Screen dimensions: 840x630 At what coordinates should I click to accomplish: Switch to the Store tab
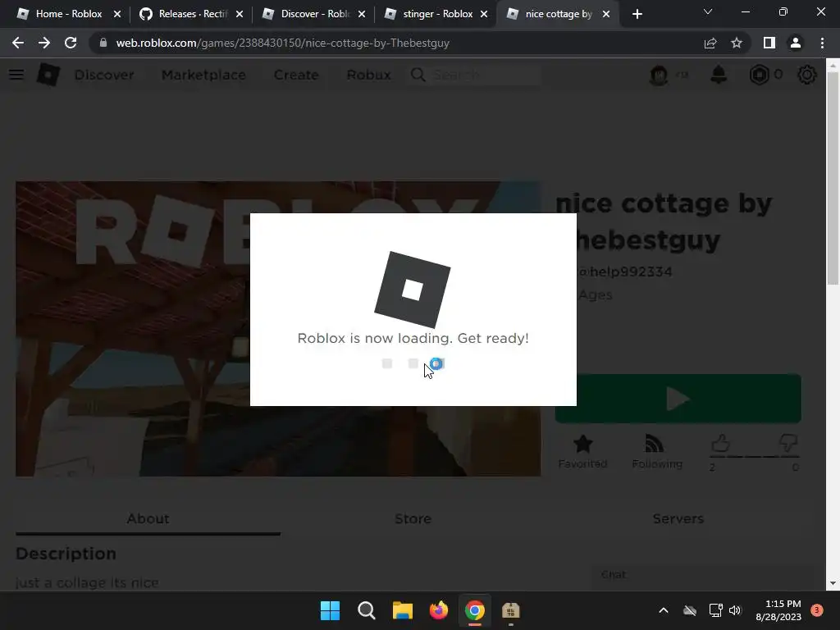click(x=413, y=518)
